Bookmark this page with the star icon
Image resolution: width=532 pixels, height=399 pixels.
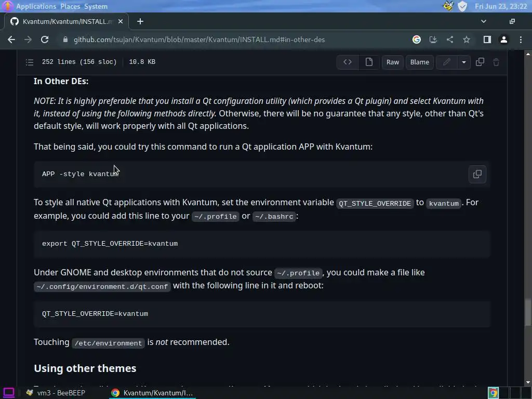[x=467, y=39]
